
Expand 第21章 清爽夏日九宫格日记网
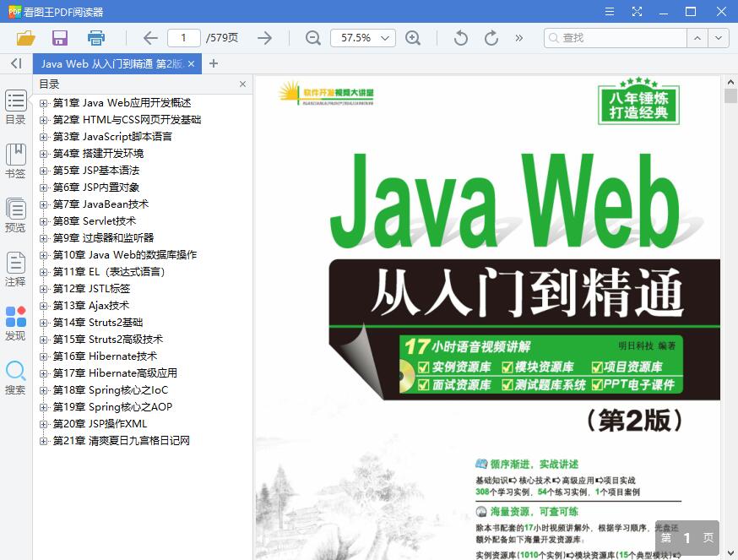click(x=43, y=441)
